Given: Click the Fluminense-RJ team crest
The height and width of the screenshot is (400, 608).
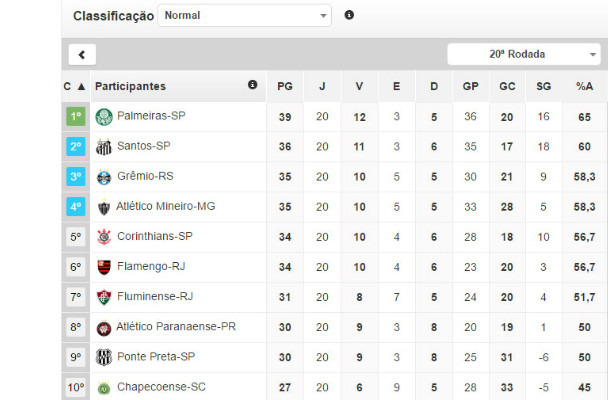Looking at the screenshot, I should click(x=104, y=297).
